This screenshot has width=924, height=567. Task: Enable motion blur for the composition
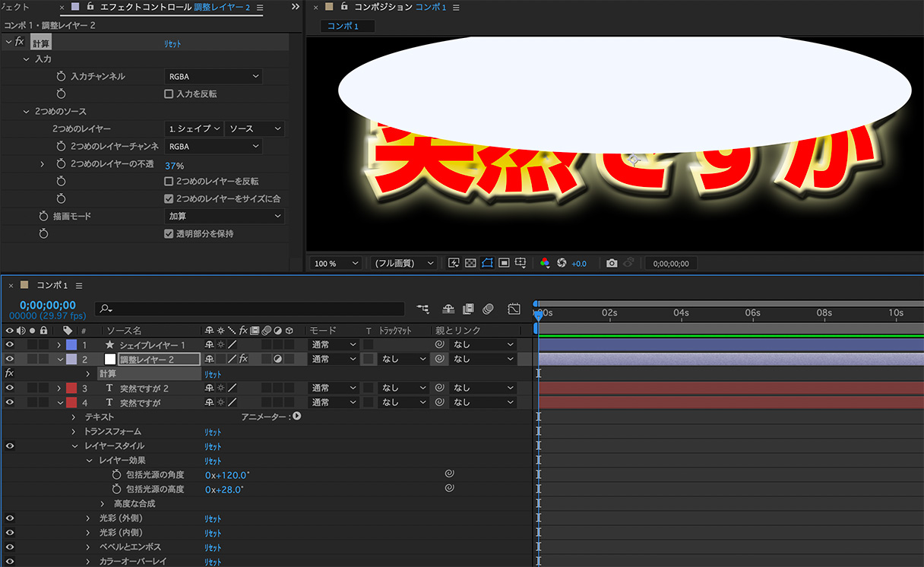(x=489, y=309)
